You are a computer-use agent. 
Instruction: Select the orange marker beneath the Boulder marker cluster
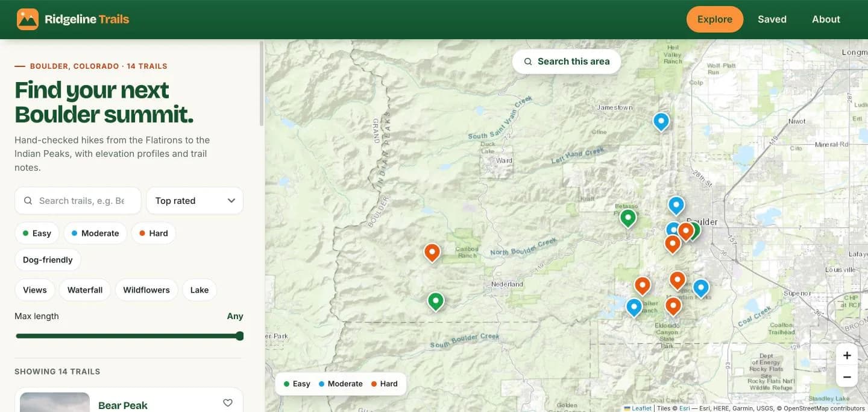tap(673, 244)
